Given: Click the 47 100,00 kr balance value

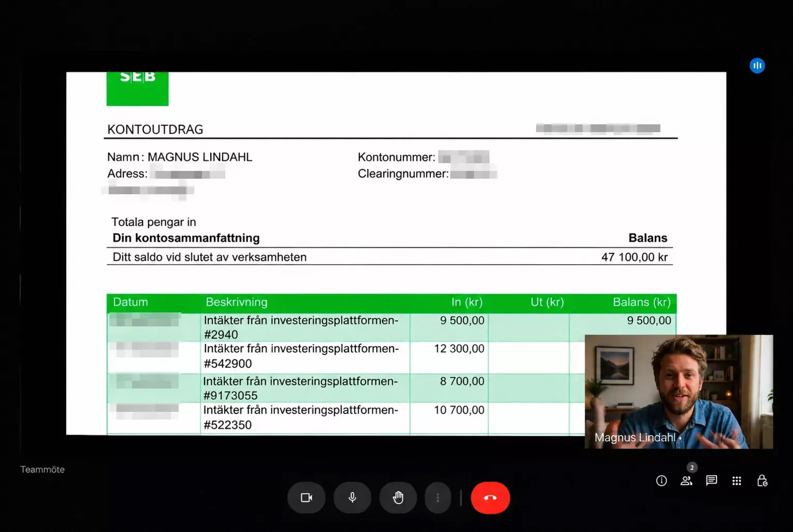Looking at the screenshot, I should click(x=635, y=257).
